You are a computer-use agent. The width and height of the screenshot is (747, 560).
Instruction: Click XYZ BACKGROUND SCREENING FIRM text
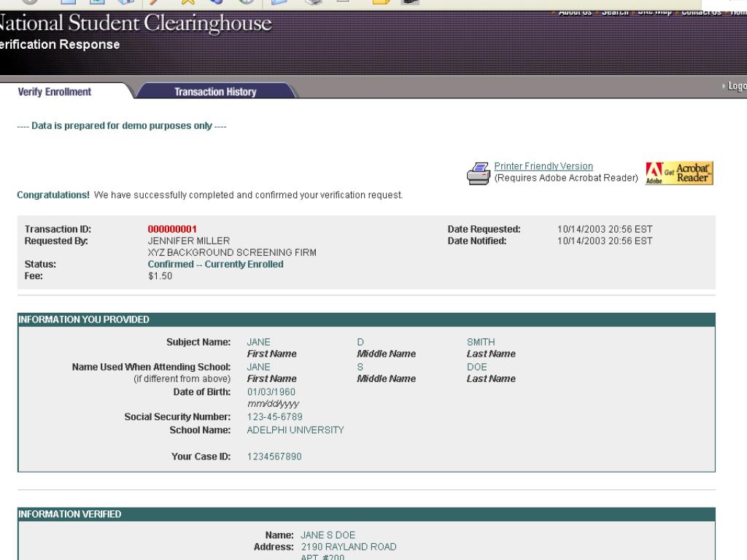pyautogui.click(x=232, y=252)
